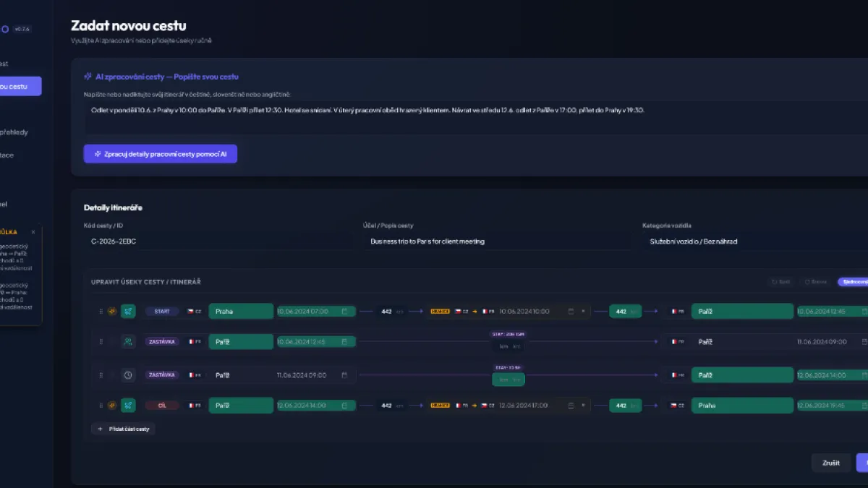Screen dimensions: 868x488
Task: Grab the drag handle of the CÍL row
Action: coord(101,406)
